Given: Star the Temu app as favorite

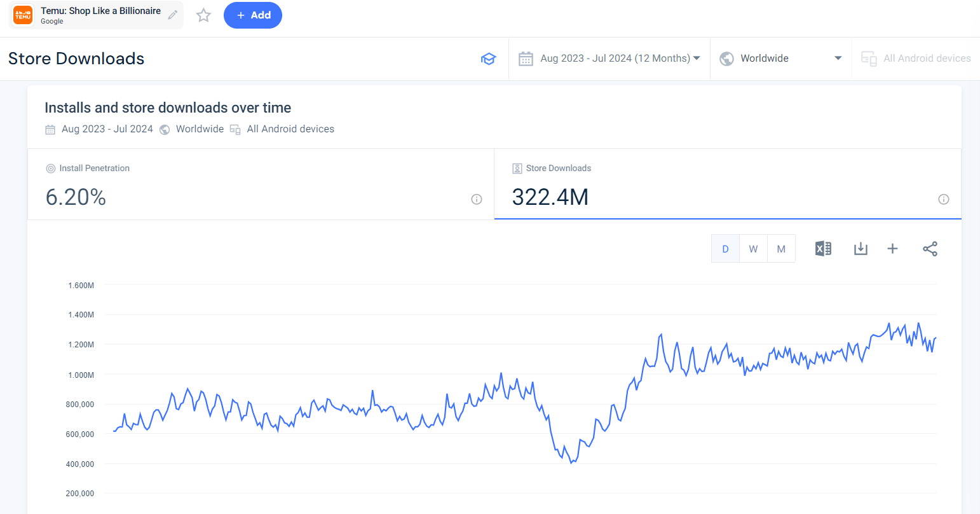Looking at the screenshot, I should click(x=203, y=15).
